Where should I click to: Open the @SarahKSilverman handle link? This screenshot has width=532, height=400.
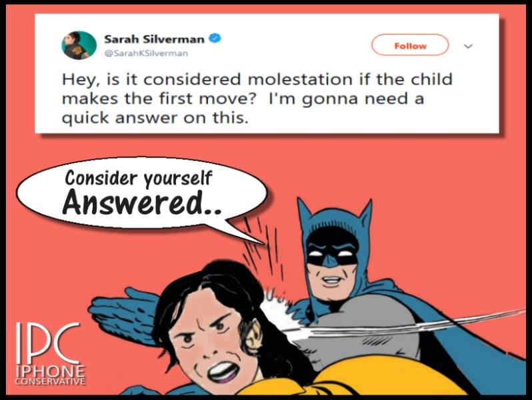click(x=146, y=53)
